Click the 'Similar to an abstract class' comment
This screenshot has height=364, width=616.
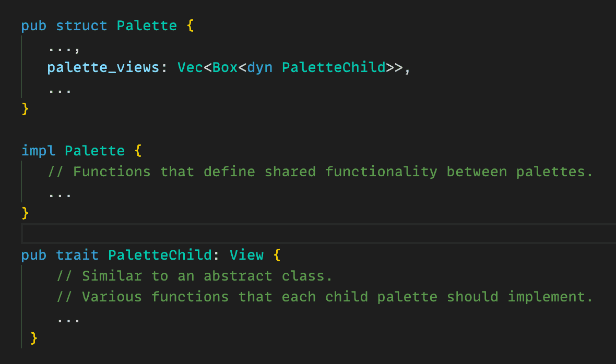[194, 276]
